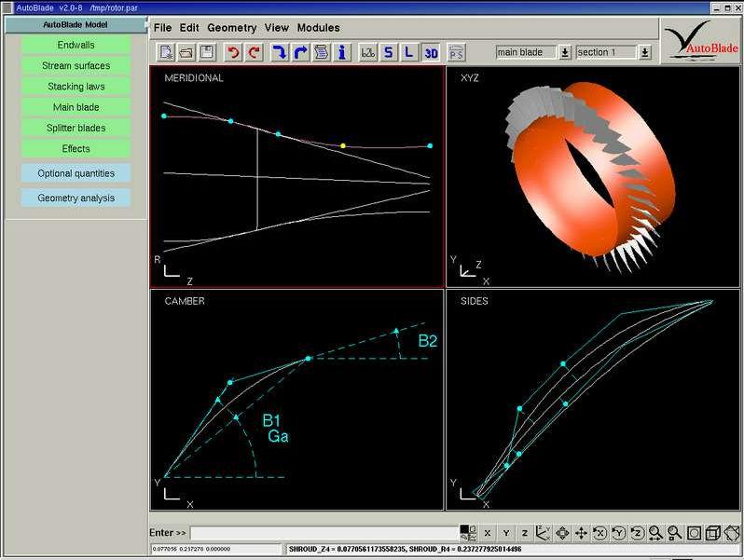Click the curve plot icon in toolbar
744x560 pixels.
pos(367,52)
